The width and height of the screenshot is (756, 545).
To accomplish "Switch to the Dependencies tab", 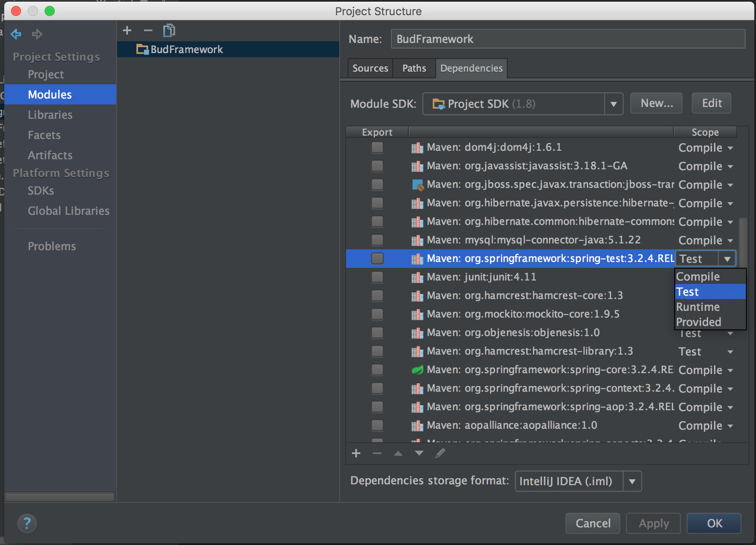I will (x=471, y=68).
